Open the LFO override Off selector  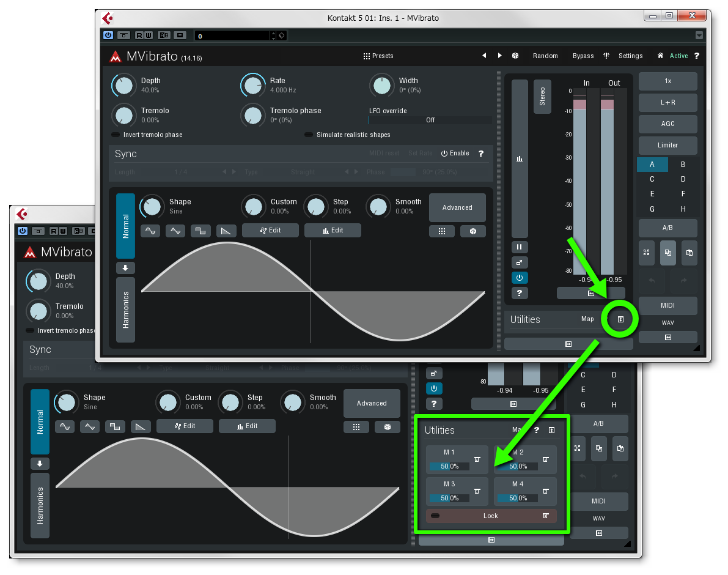click(430, 120)
